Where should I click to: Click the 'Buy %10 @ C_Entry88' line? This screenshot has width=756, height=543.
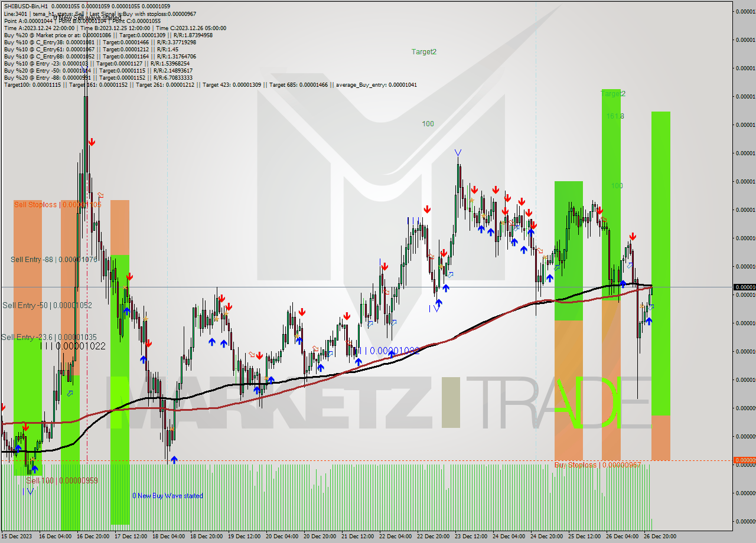click(100, 56)
